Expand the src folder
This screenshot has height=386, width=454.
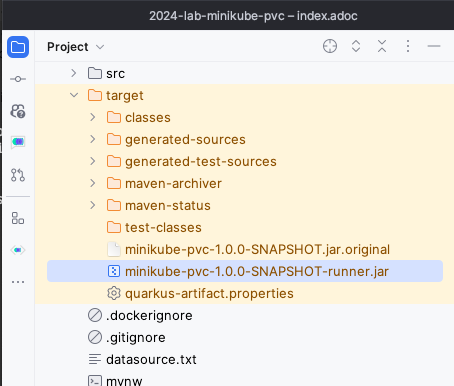(x=74, y=73)
